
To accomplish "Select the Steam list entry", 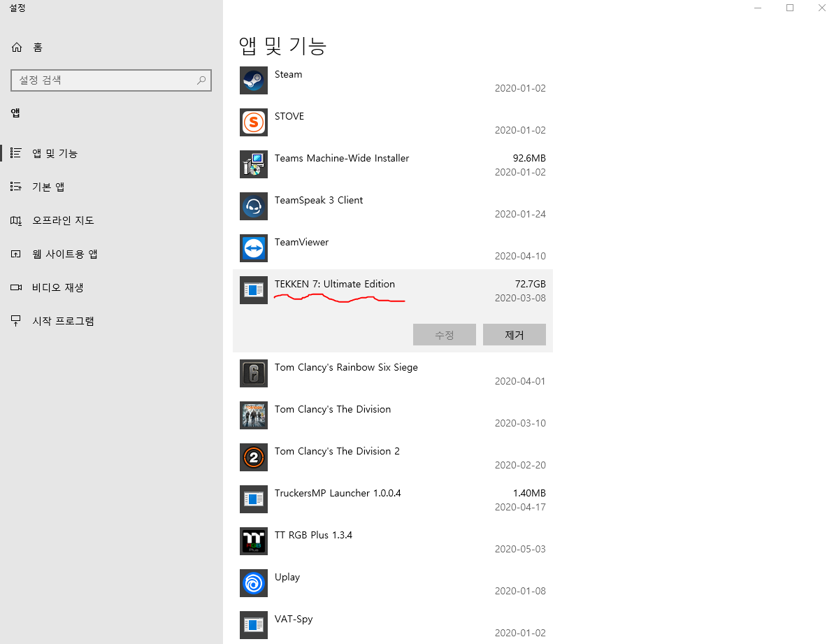I will [x=393, y=80].
